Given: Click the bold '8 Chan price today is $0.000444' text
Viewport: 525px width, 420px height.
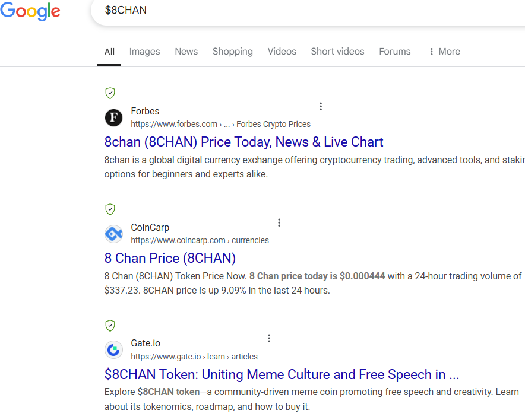Looking at the screenshot, I should click(x=317, y=276).
